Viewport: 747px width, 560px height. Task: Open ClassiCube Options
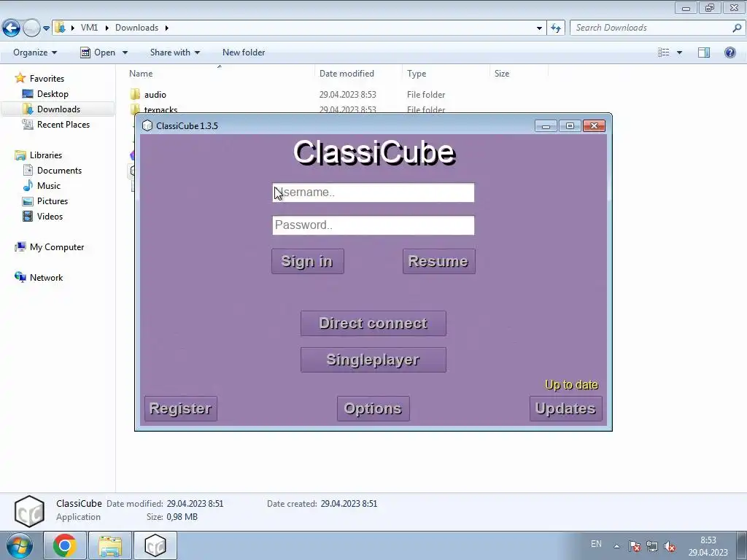tap(373, 408)
